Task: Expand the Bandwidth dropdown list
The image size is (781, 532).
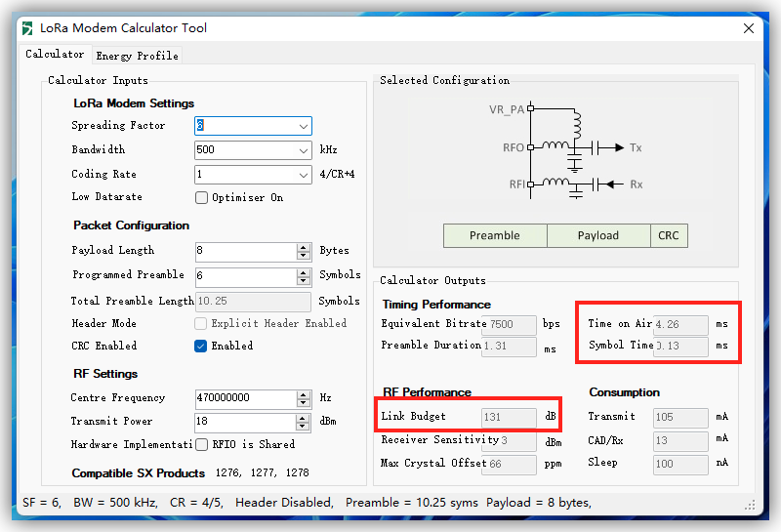Action: point(304,150)
